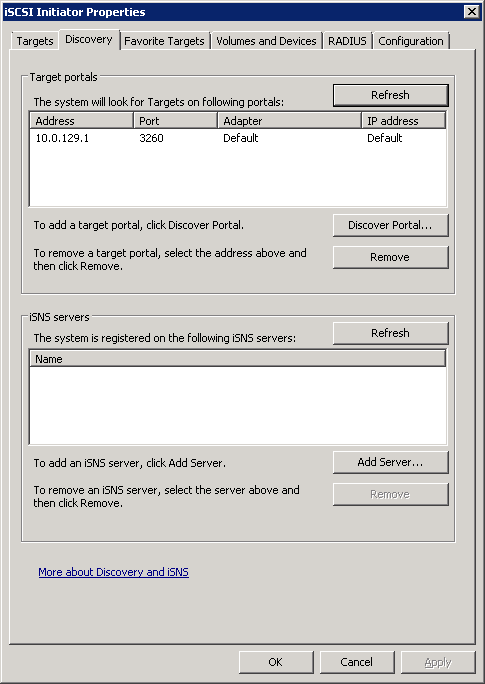Remove the selected target portal
This screenshot has width=485, height=684.
[390, 257]
